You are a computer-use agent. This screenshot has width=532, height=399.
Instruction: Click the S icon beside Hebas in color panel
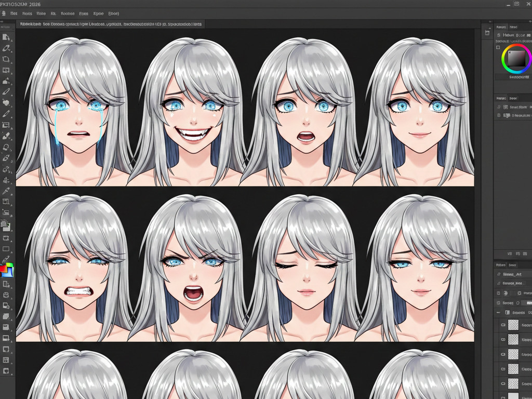tap(499, 35)
